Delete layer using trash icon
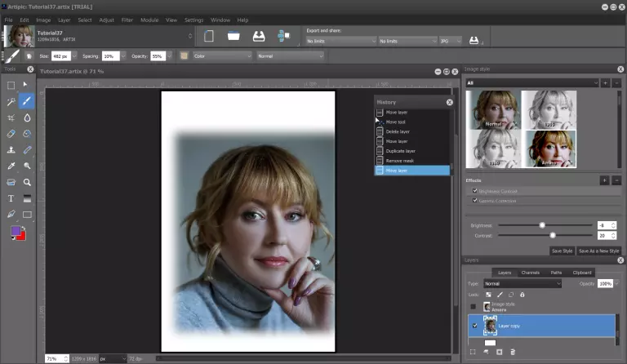 [513, 352]
